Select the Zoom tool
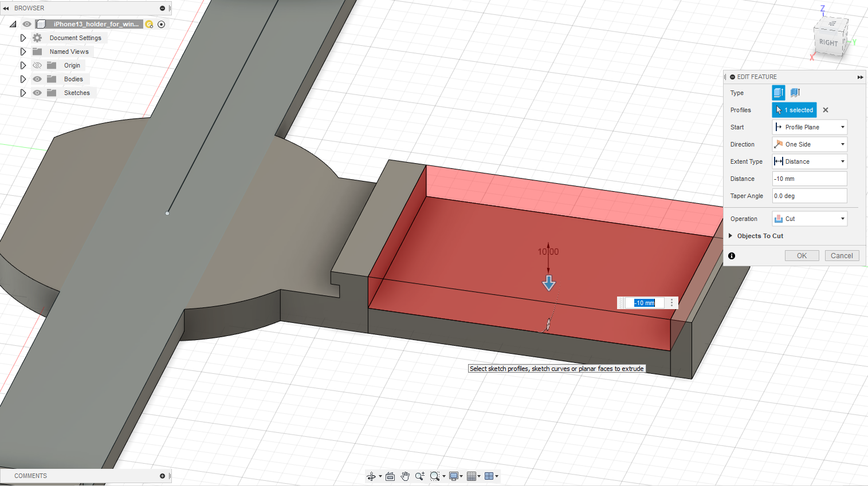Image resolution: width=868 pixels, height=486 pixels. tap(420, 476)
